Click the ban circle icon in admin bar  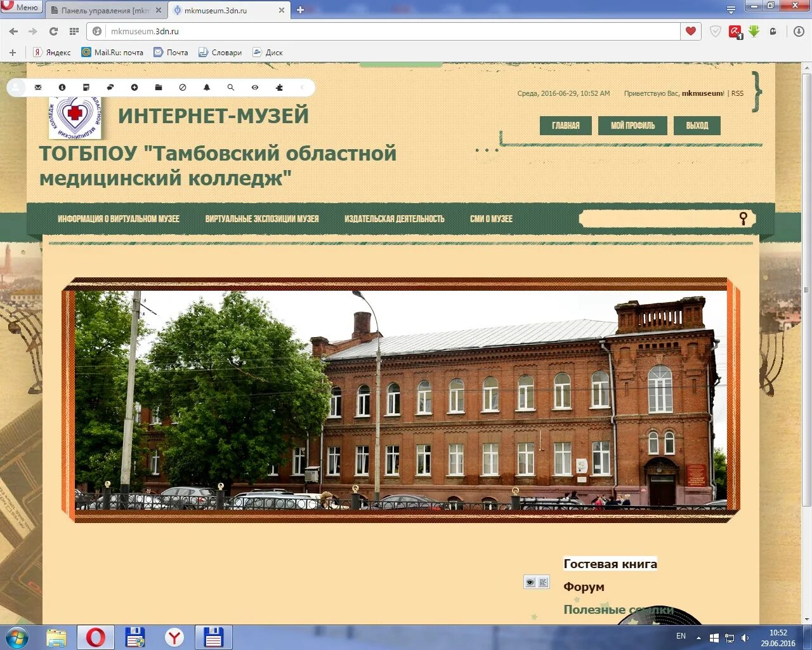183,88
